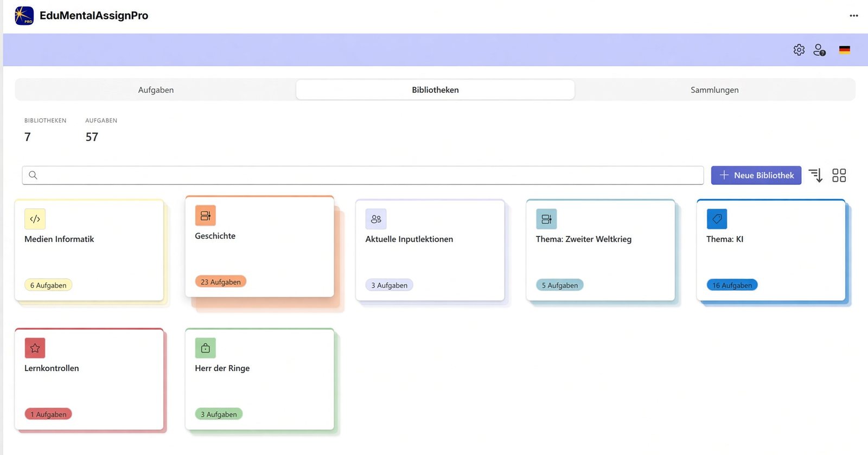This screenshot has height=455, width=868.
Task: Click the star icon on Lernkontrollen
Action: tap(35, 348)
